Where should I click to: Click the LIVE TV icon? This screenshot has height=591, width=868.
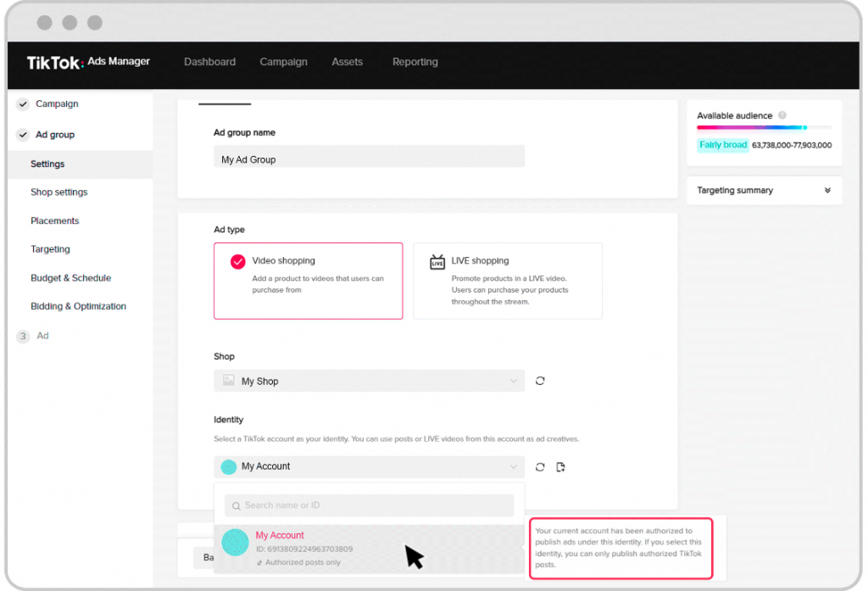pos(437,261)
